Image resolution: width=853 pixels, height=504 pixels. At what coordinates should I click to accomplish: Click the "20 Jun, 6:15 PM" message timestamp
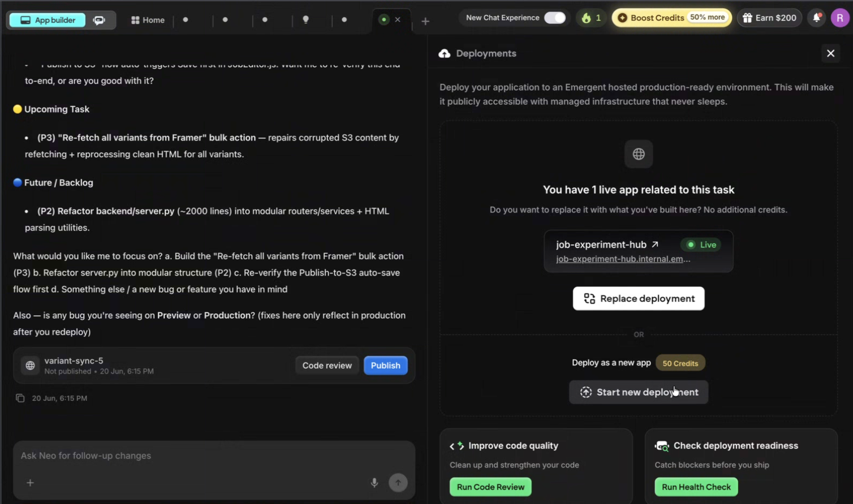click(x=59, y=398)
